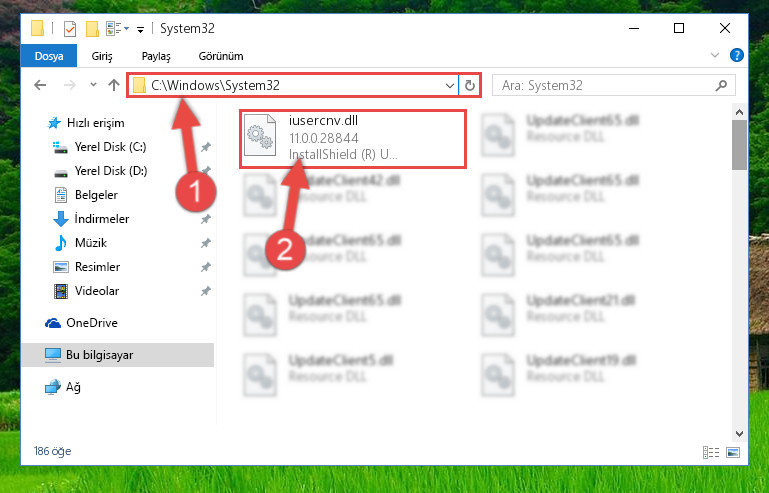Click the Back navigation arrow
The width and height of the screenshot is (769, 493).
(40, 85)
